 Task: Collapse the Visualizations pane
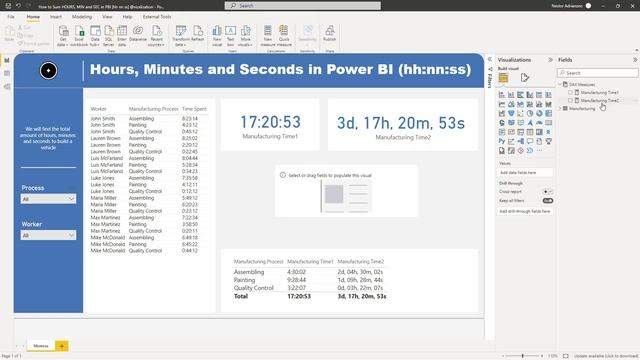pyautogui.click(x=550, y=60)
